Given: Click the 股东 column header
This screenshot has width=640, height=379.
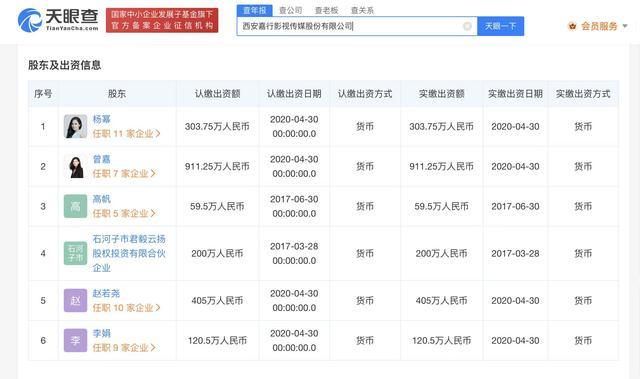Looking at the screenshot, I should click(117, 94).
